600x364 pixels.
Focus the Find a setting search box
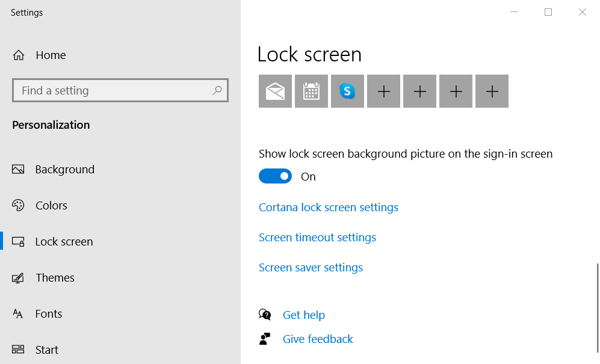tap(114, 91)
